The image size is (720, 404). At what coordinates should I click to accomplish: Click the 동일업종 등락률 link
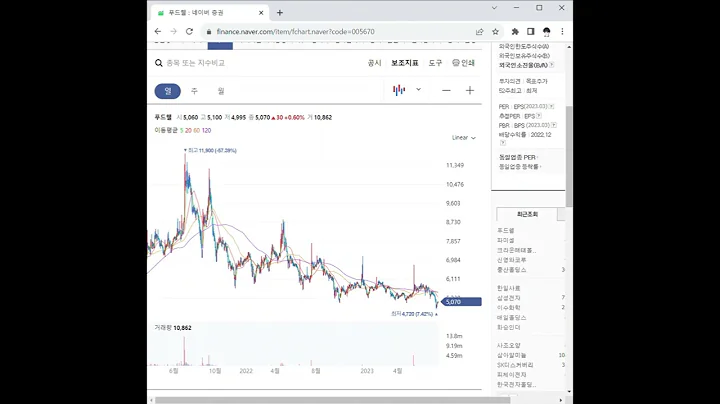pyautogui.click(x=519, y=167)
